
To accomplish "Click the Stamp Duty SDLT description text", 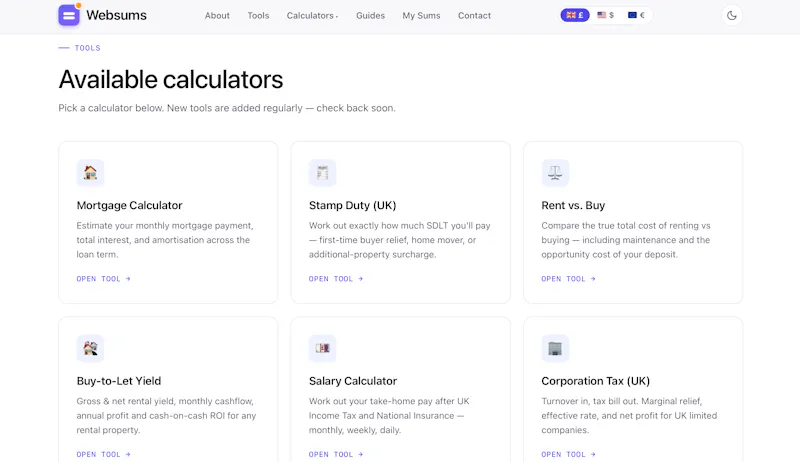I will tap(399, 240).
